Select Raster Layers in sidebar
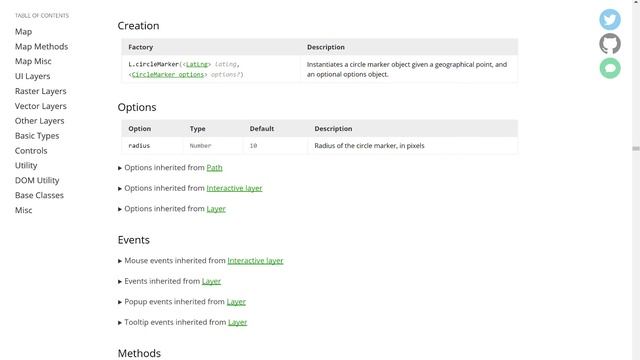Image resolution: width=640 pixels, height=360 pixels. coord(40,91)
